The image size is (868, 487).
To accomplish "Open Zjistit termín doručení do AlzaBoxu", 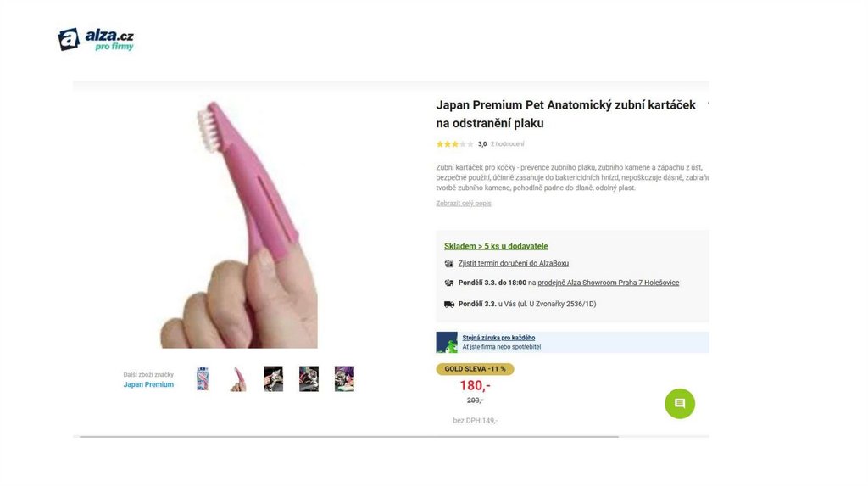I will (513, 264).
